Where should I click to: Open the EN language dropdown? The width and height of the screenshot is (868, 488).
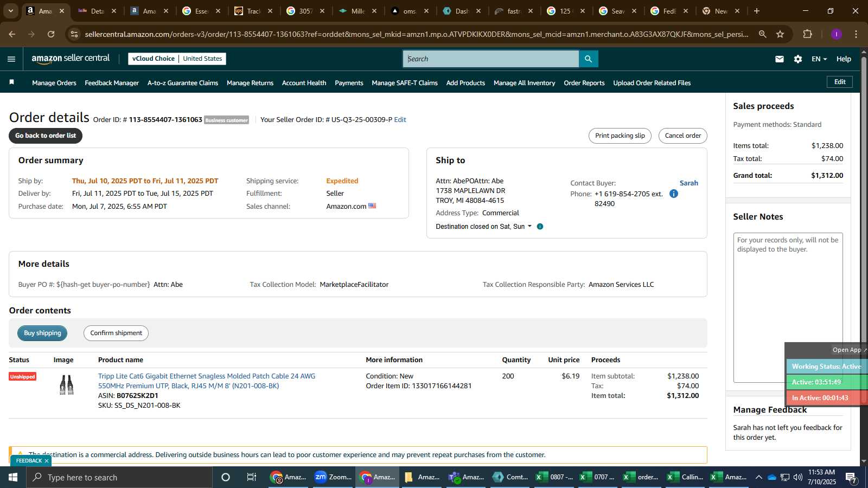[819, 59]
